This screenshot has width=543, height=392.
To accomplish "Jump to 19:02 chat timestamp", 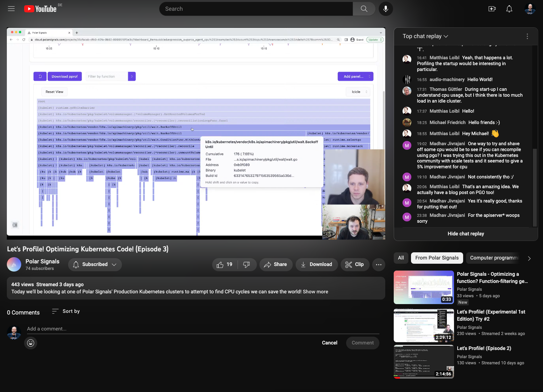I will (x=422, y=144).
